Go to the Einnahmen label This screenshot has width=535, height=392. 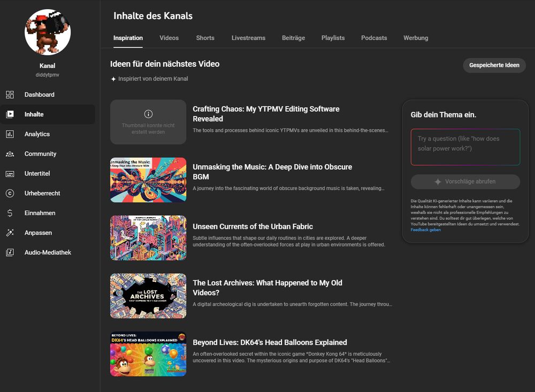coord(40,213)
